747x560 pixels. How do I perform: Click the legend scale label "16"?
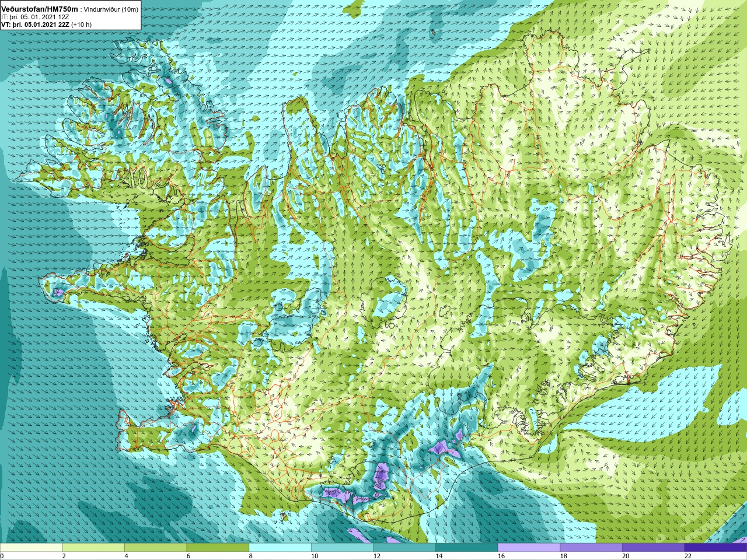pos(501,556)
